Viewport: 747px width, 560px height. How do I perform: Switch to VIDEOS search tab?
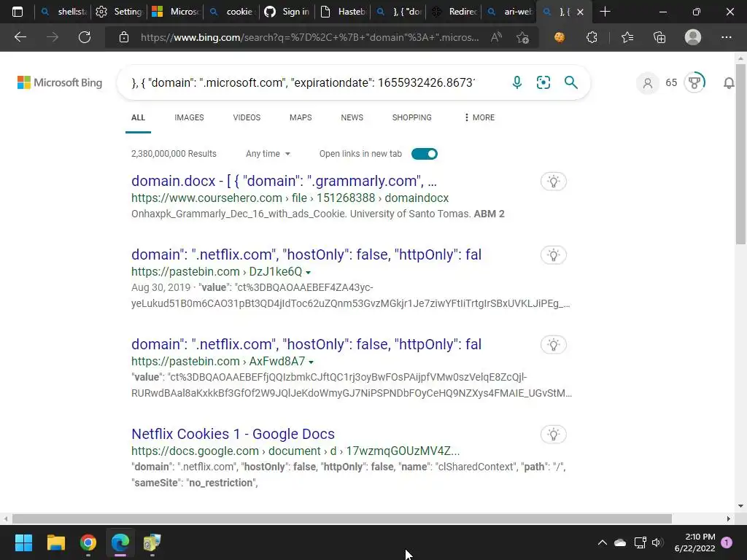(x=247, y=117)
